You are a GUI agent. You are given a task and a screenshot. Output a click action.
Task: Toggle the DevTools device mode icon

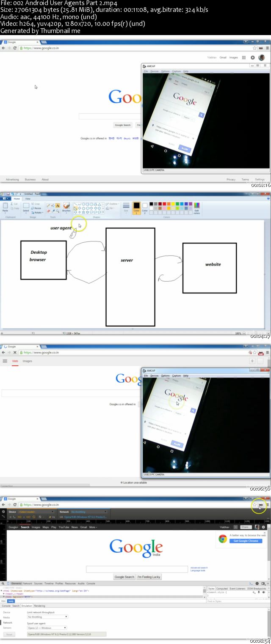8,584
